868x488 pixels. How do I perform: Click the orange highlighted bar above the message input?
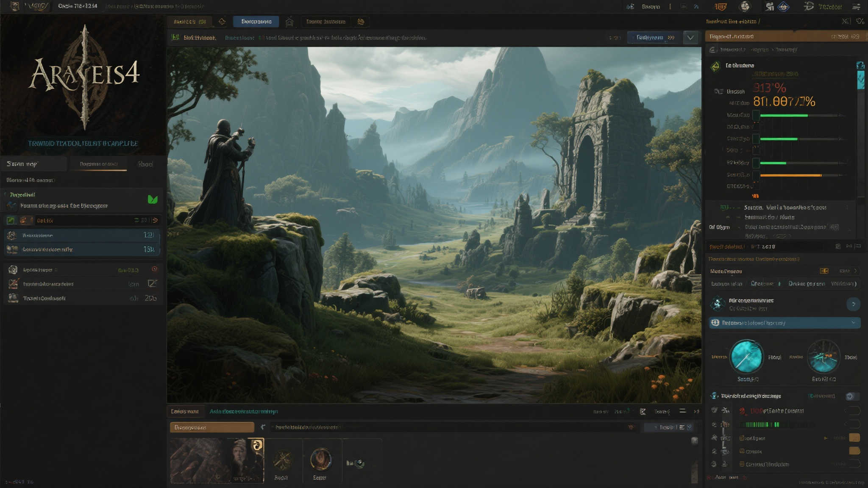212,427
